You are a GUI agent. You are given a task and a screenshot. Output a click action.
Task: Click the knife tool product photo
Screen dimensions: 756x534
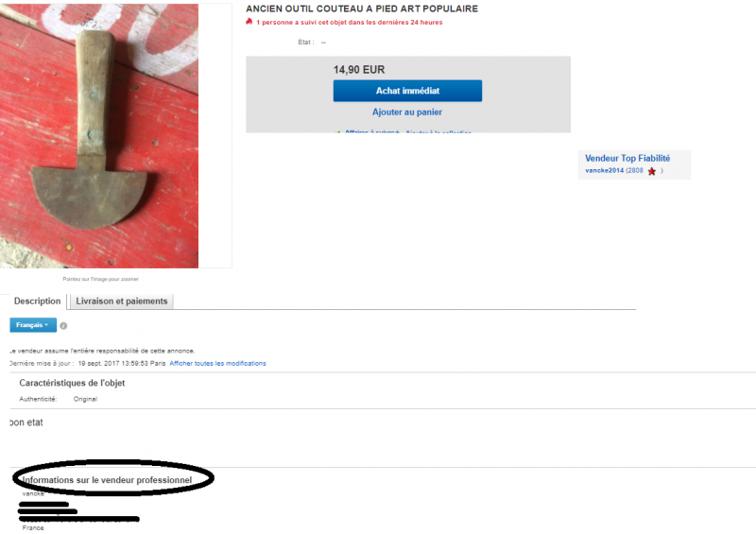99,136
